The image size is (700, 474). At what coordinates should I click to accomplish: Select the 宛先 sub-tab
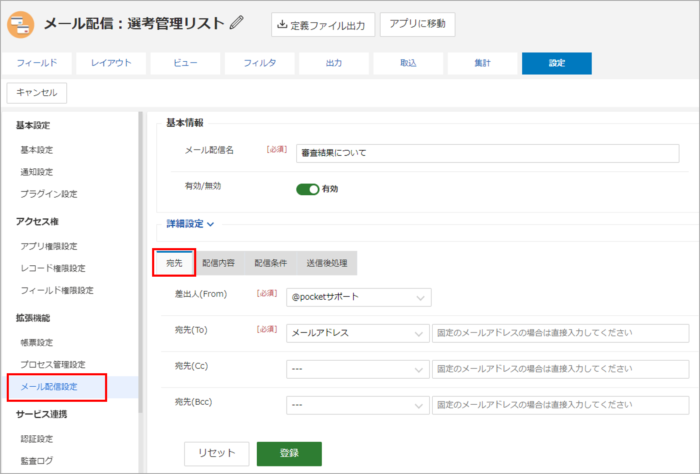tap(174, 263)
